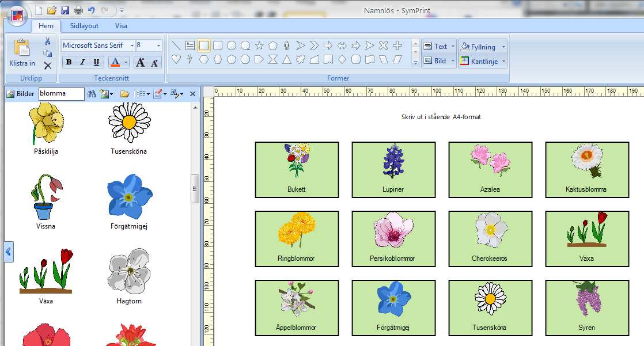Screen dimensions: 644x346
Task: Cut the selection with the scissors icon
Action: (x=48, y=41)
